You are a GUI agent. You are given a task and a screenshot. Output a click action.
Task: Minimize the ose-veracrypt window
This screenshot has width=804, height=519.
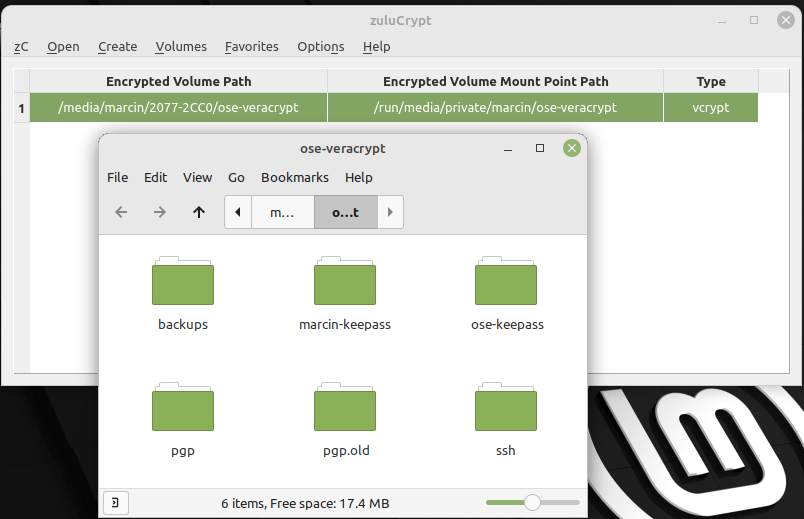(508, 149)
